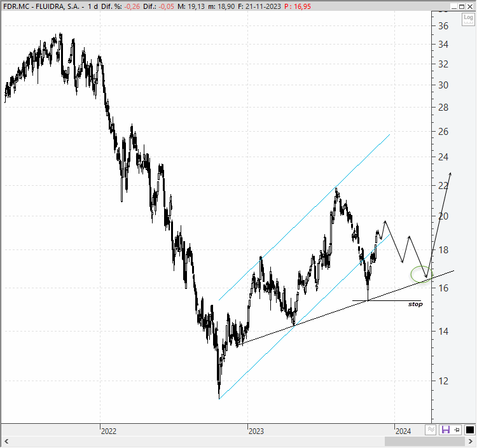Click the 'Dif. %: -0,26' value

(x=120, y=6)
